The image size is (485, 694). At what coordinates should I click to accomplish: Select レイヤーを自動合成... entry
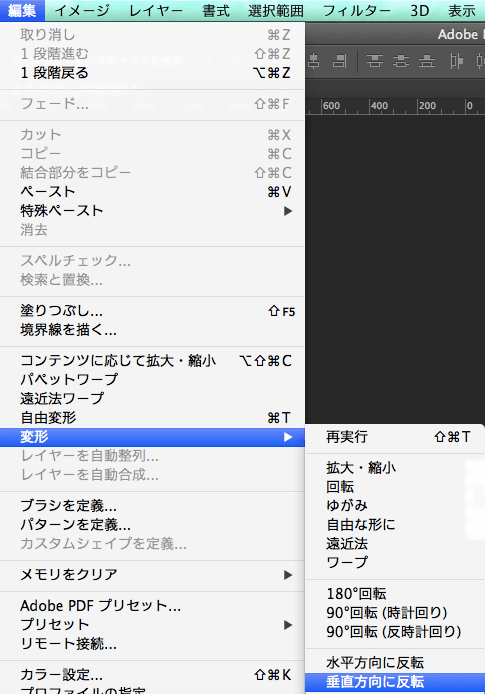(152, 475)
